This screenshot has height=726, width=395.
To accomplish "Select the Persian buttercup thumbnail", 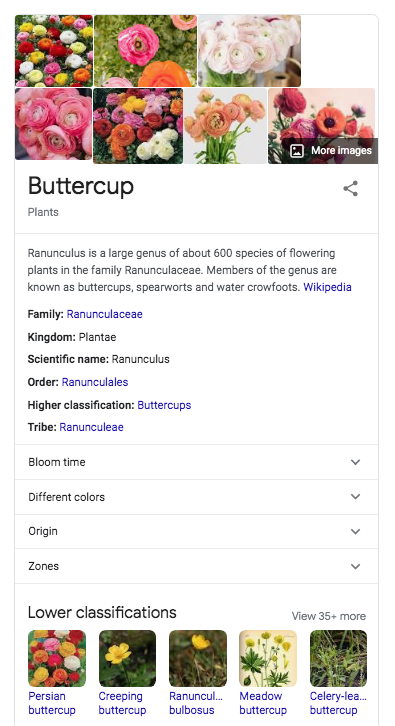I will click(x=57, y=658).
